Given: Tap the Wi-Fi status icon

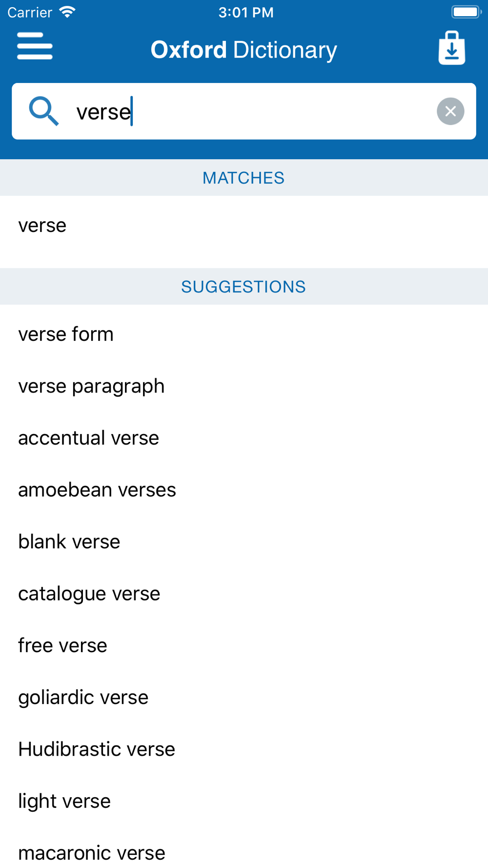Looking at the screenshot, I should click(67, 12).
